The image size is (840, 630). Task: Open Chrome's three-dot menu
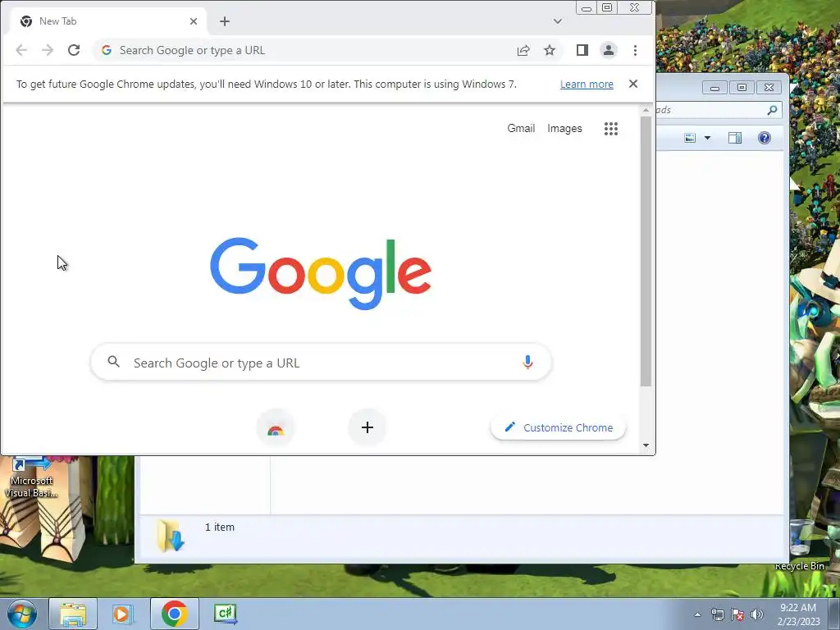[636, 50]
